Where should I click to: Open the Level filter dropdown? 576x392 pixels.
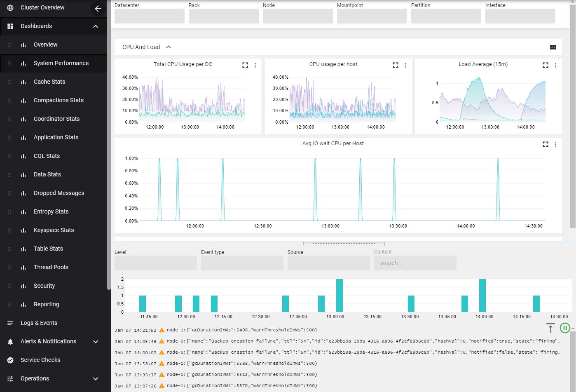(x=155, y=263)
